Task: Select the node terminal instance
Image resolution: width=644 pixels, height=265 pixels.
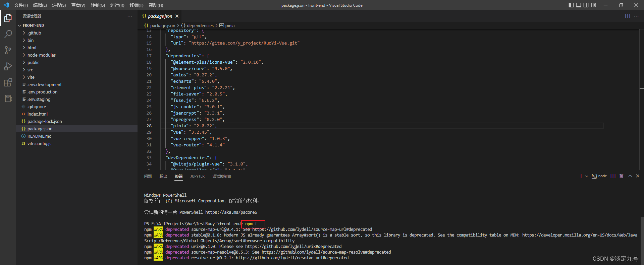Action: 599,176
